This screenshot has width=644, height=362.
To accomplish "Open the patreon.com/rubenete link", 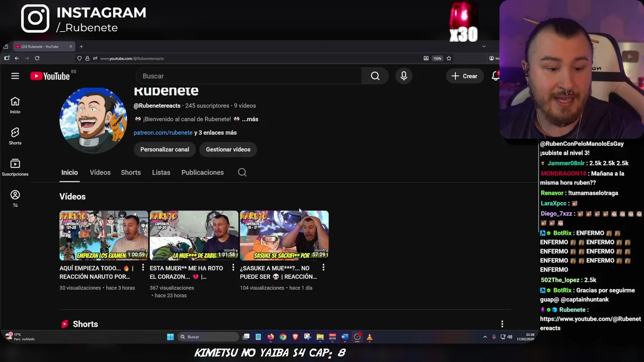I will [x=163, y=133].
